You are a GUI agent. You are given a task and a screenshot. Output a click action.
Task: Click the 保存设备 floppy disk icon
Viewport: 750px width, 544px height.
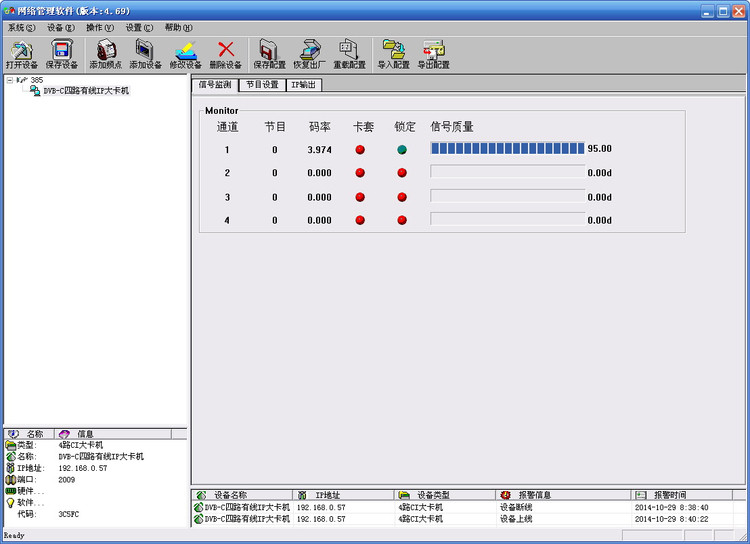pyautogui.click(x=62, y=50)
